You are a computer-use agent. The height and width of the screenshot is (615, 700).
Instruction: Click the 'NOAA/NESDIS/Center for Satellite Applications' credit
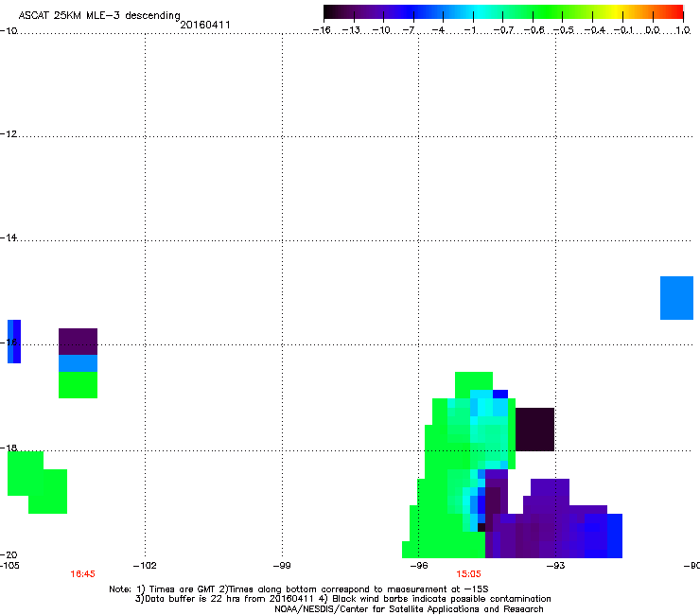[x=409, y=609]
